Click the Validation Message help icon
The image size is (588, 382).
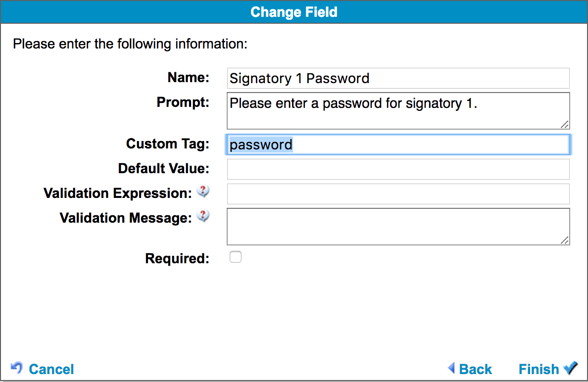[x=203, y=216]
